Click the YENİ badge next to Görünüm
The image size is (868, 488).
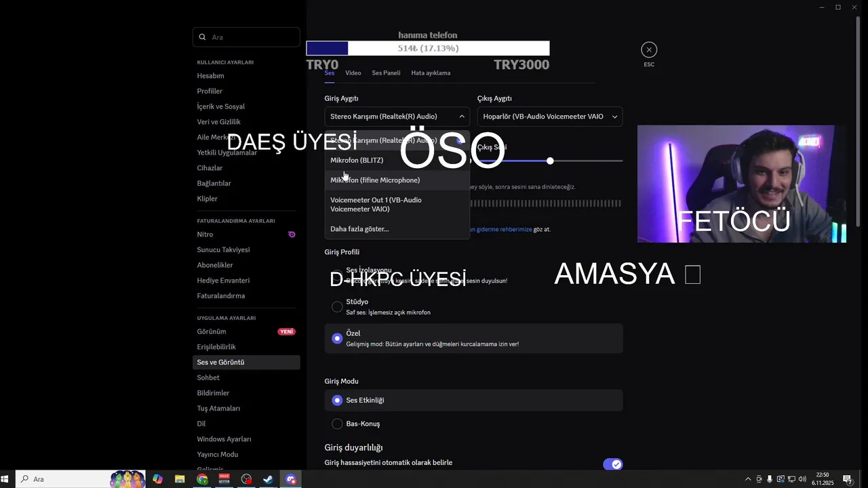287,331
